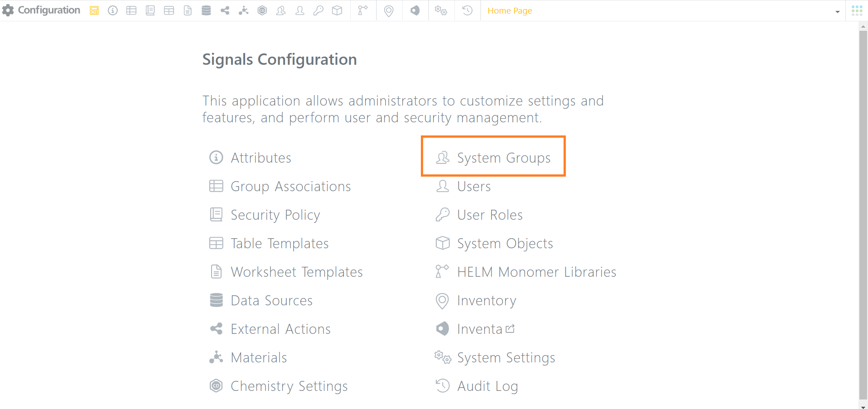Select the Inventa toolbar icon
Screen dimensions: 868x409
415,10
